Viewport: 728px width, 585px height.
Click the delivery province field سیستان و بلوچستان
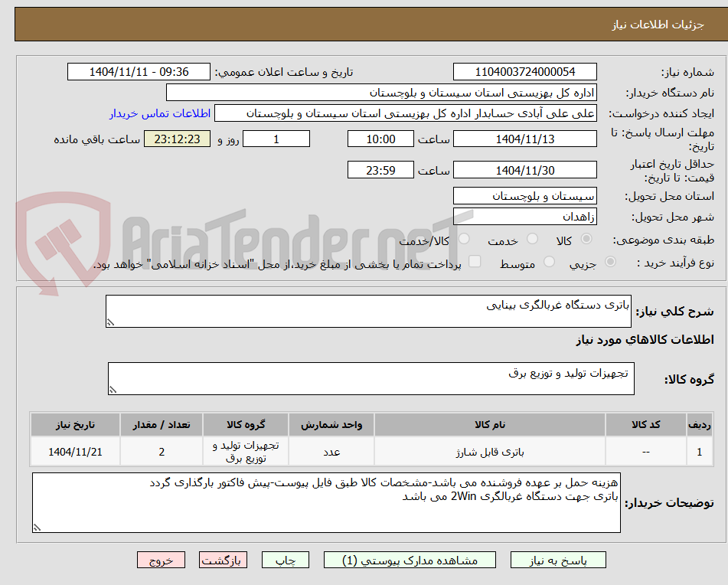pyautogui.click(x=524, y=196)
